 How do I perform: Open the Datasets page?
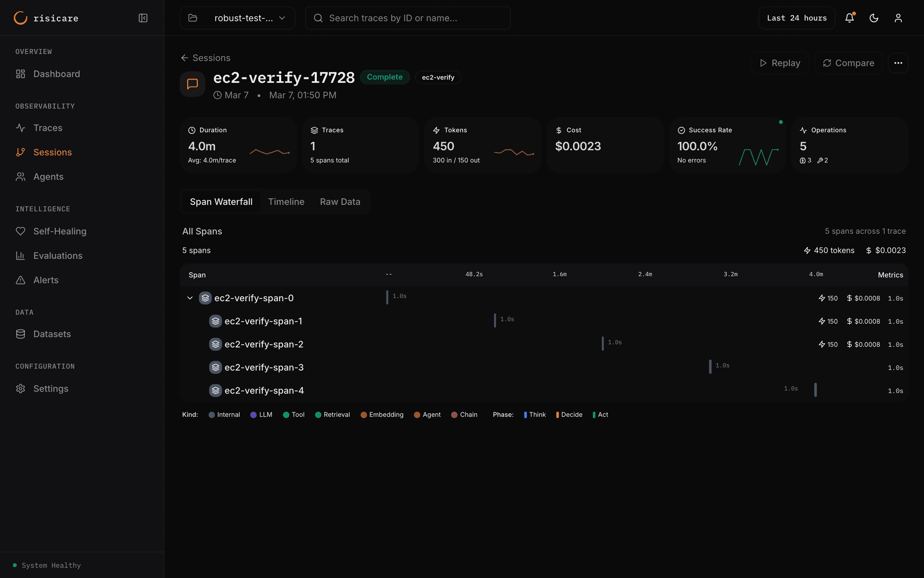(52, 334)
